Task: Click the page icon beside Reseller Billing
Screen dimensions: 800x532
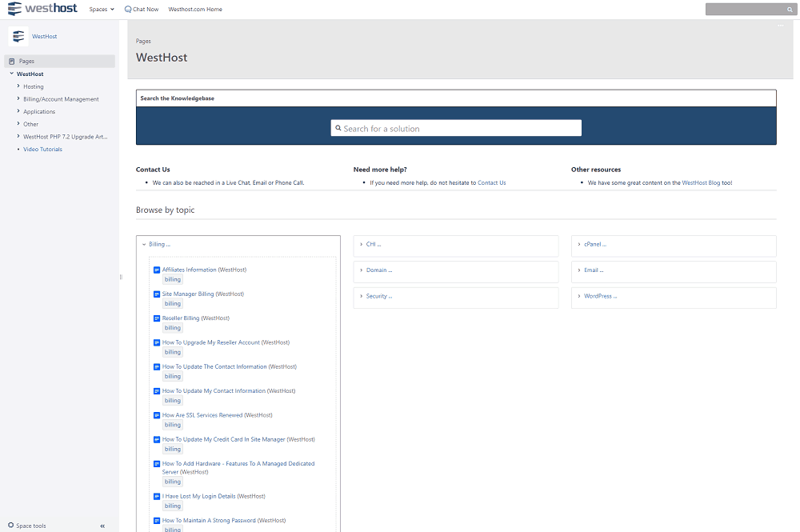Action: (157, 318)
